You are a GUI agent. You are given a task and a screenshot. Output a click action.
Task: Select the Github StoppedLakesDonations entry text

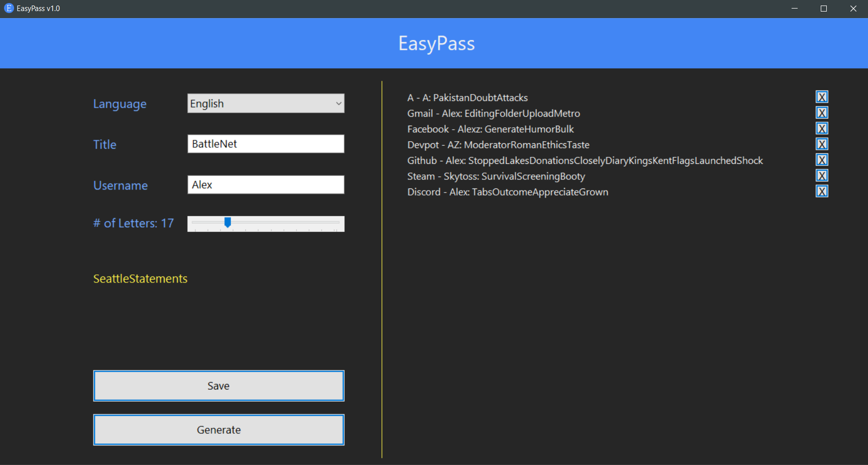(585, 160)
